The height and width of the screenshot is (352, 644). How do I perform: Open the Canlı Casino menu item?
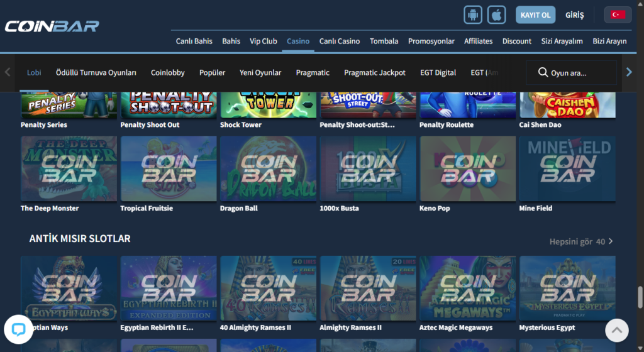(x=340, y=41)
